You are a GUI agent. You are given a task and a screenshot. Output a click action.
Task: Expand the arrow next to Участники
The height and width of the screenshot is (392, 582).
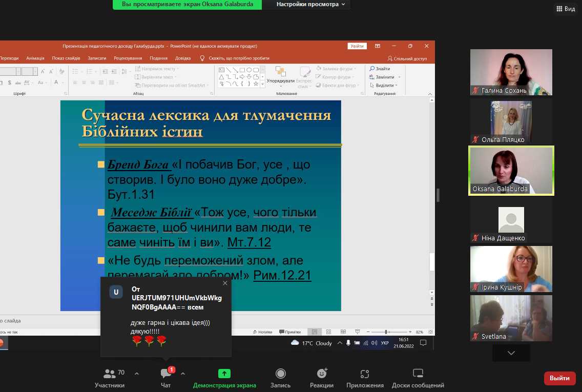[x=136, y=374]
